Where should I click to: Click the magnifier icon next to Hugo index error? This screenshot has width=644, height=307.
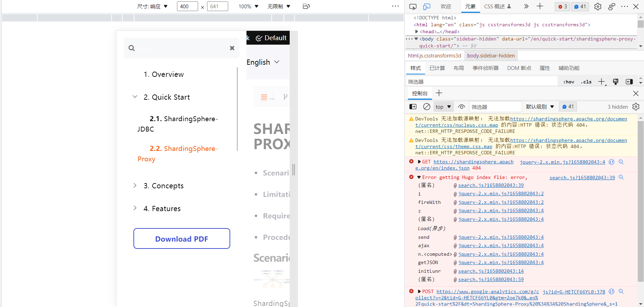click(x=621, y=177)
